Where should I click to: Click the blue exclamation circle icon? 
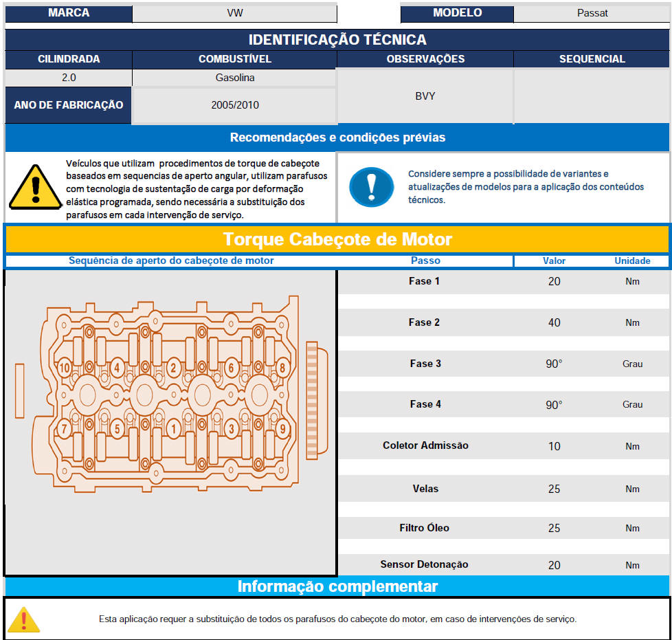[x=371, y=186]
